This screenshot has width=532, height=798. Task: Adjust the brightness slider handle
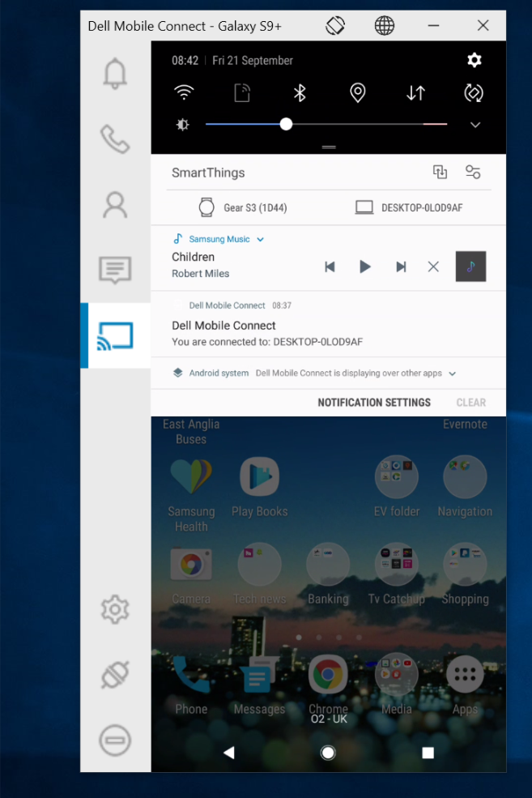click(287, 124)
